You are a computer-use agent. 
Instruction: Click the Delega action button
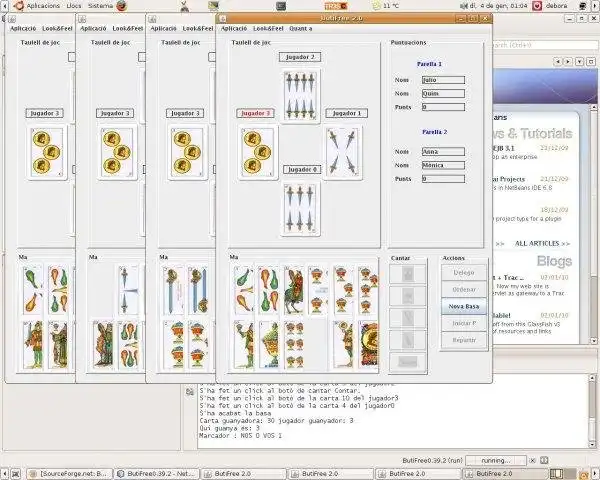point(464,272)
